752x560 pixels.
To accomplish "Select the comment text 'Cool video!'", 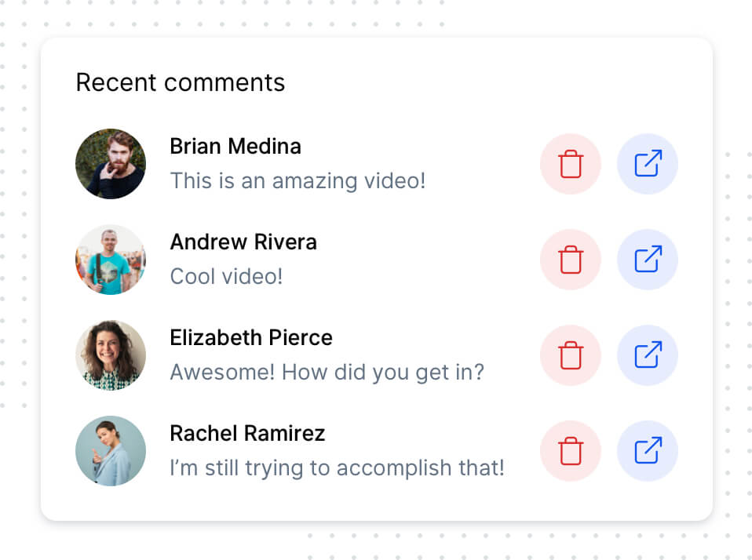I will [226, 277].
